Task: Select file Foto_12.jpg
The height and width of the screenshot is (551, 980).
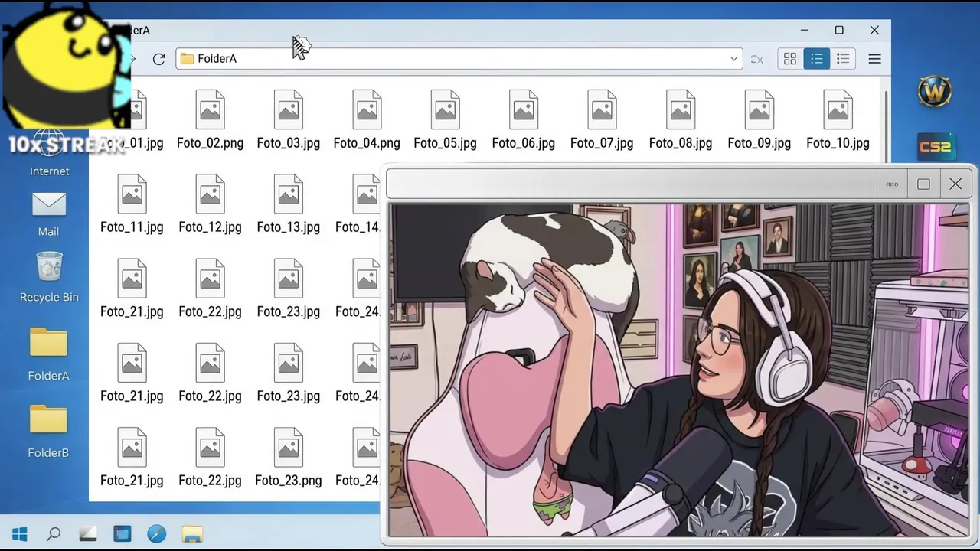Action: point(210,204)
